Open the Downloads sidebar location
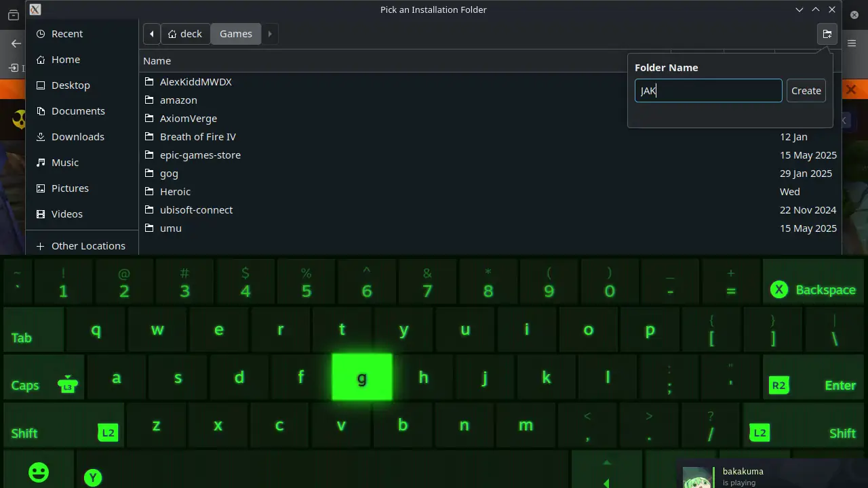 click(77, 137)
